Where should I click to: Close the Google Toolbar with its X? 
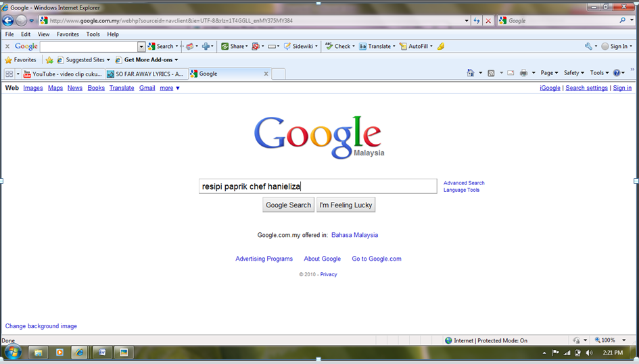click(x=7, y=47)
